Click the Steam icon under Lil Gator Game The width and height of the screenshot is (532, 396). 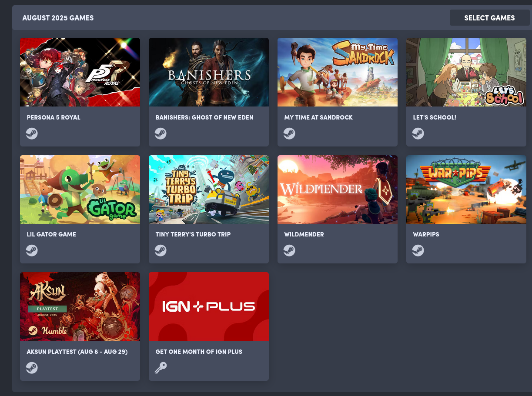tap(32, 250)
